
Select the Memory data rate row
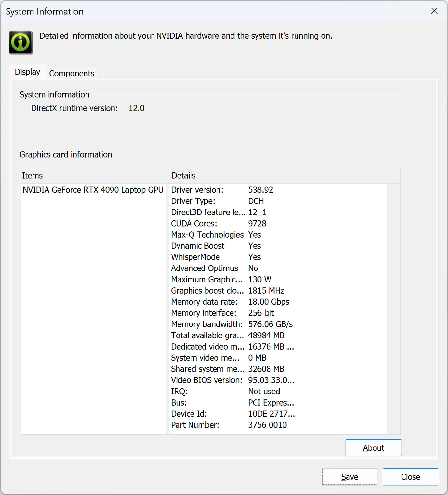[278, 302]
